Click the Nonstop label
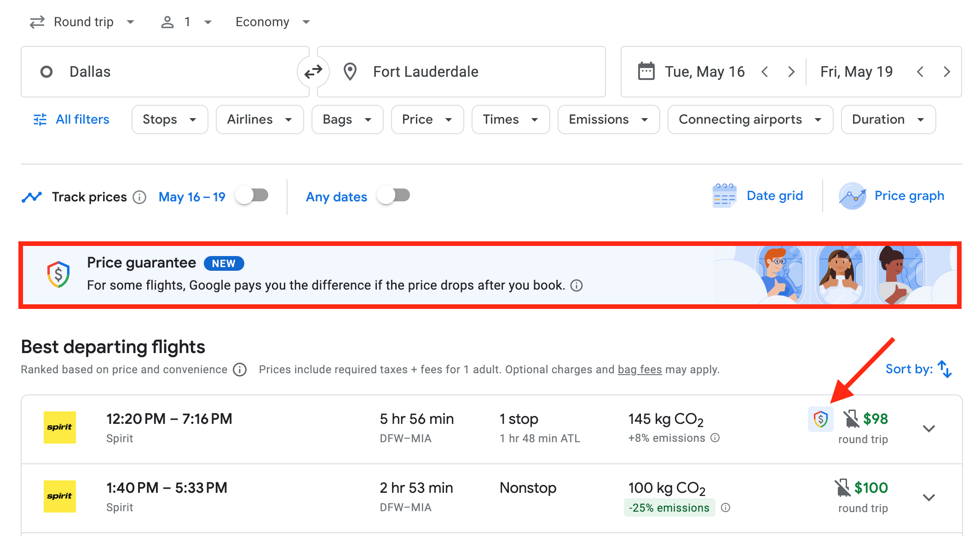The width and height of the screenshot is (980, 536). (x=528, y=488)
